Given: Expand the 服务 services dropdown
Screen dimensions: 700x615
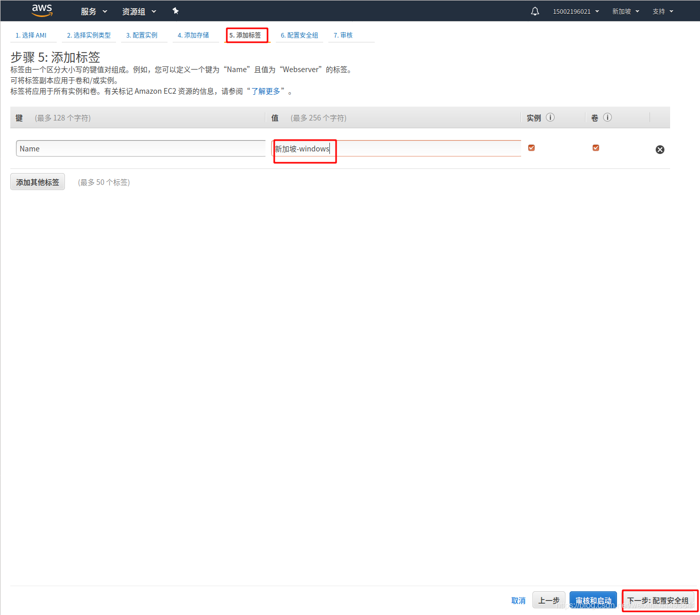Looking at the screenshot, I should click(94, 11).
